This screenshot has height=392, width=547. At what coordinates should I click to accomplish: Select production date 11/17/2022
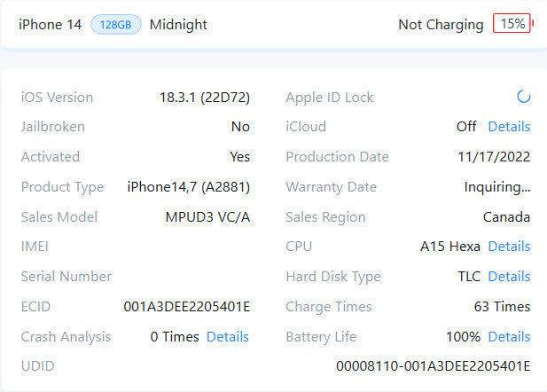coord(494,157)
